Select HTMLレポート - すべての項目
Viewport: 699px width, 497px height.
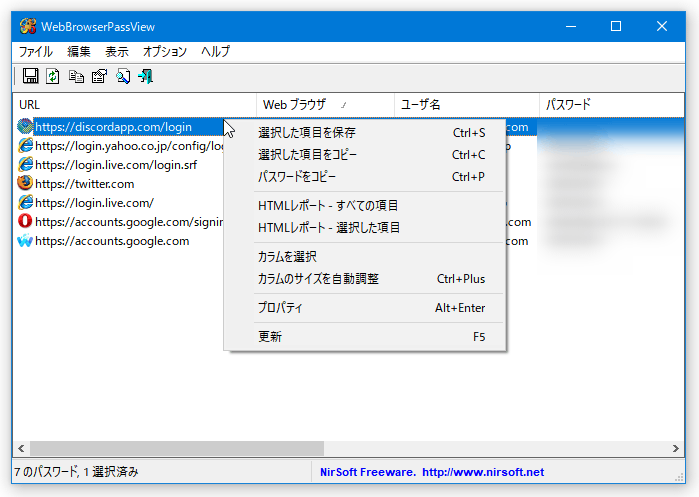[365, 205]
